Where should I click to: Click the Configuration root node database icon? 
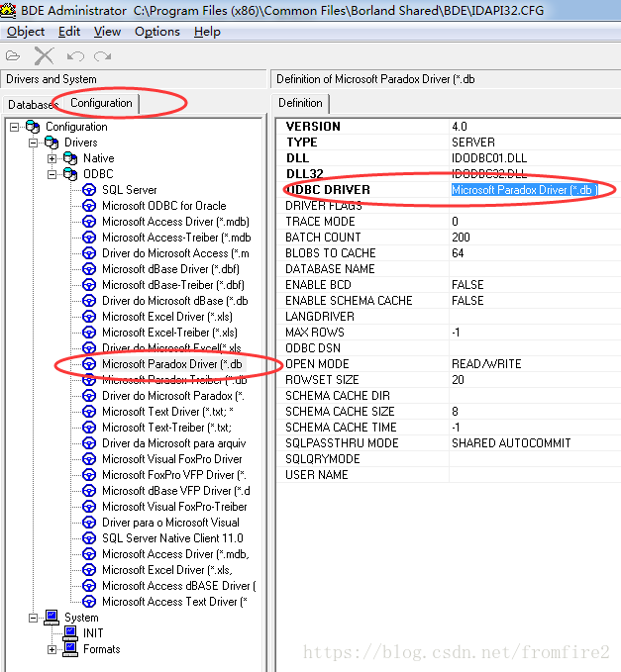pos(33,127)
